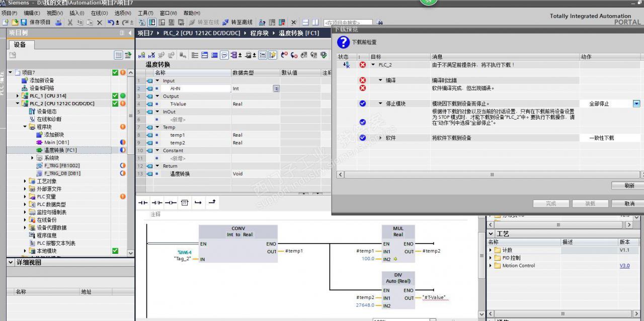
Task: Click the 转至离线 (Go offline) icon
Action: tap(238, 23)
